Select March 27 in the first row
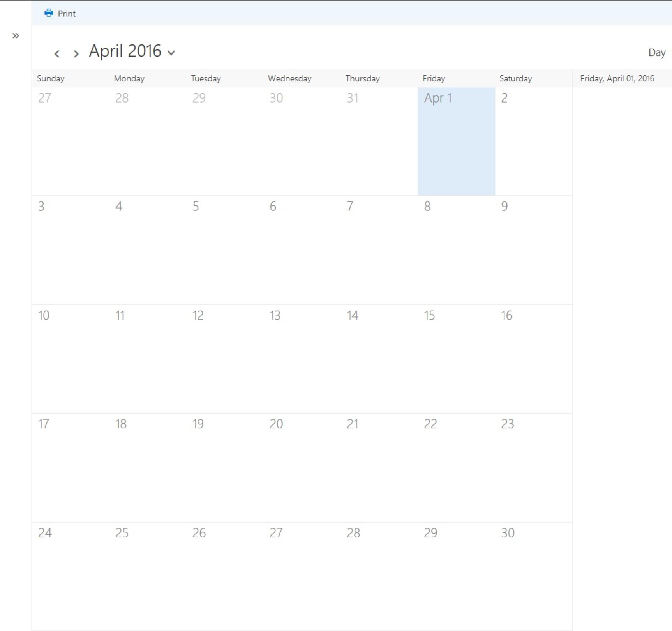 point(70,141)
